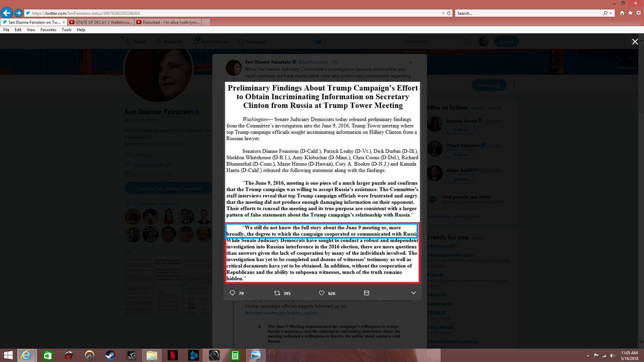Open the network signal tray icon
Viewport: 644px width, 362px height.
pyautogui.click(x=604, y=356)
